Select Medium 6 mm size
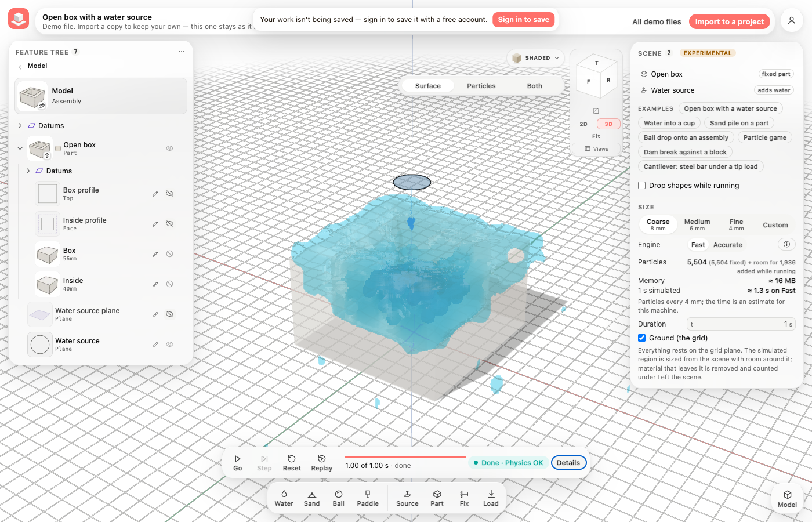The width and height of the screenshot is (812, 522). click(697, 224)
